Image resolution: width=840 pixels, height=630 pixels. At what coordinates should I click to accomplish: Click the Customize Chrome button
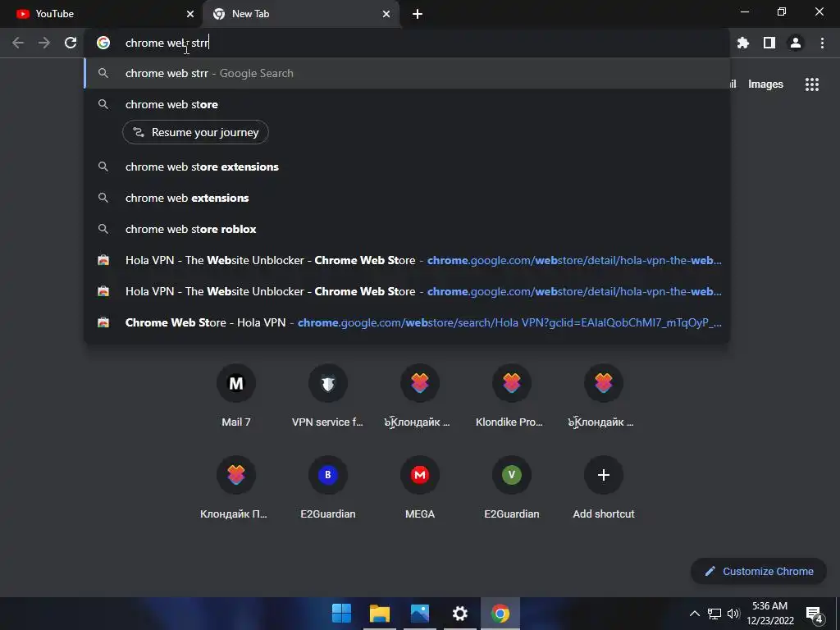tap(759, 571)
